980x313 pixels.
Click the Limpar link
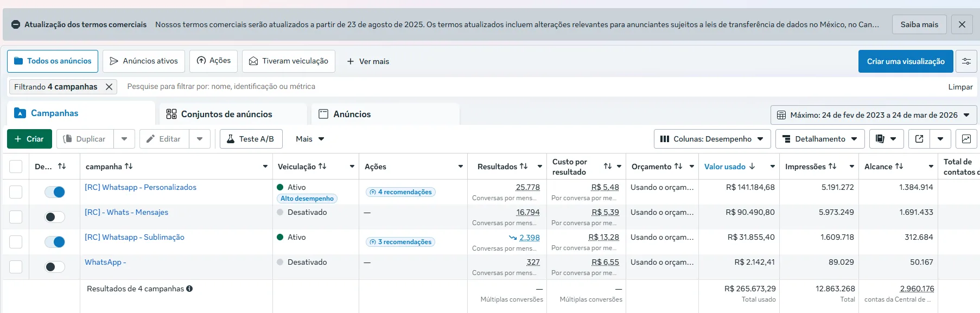pos(960,87)
